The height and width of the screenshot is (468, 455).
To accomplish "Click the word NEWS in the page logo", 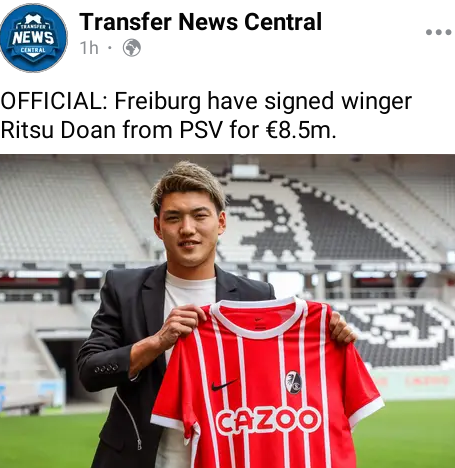I will click(33, 38).
